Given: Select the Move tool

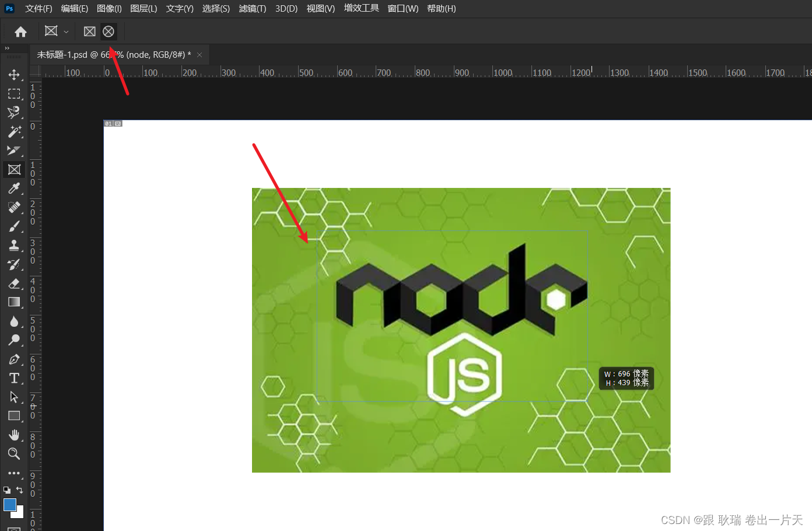Looking at the screenshot, I should coord(14,75).
